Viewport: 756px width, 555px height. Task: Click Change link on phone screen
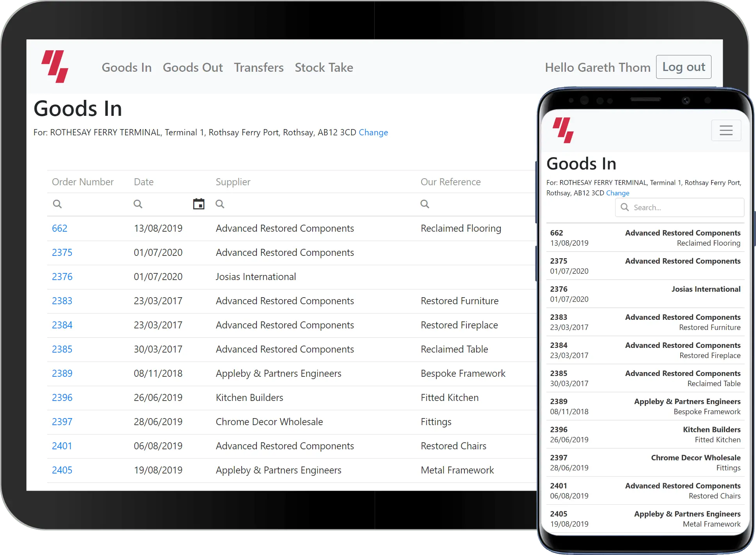[x=617, y=193]
